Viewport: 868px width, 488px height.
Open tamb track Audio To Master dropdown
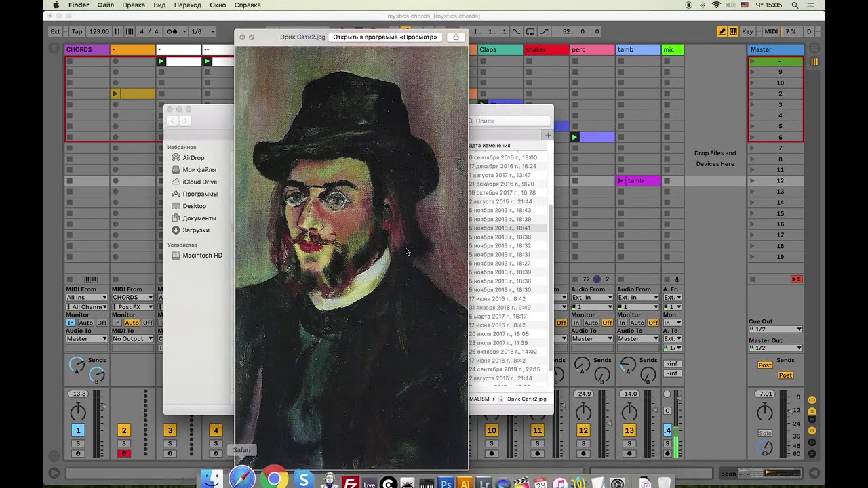coord(637,338)
